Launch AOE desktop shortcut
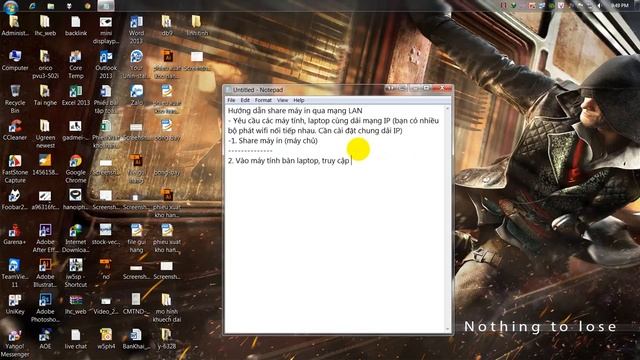This screenshot has width=640, height=360. pos(45,340)
